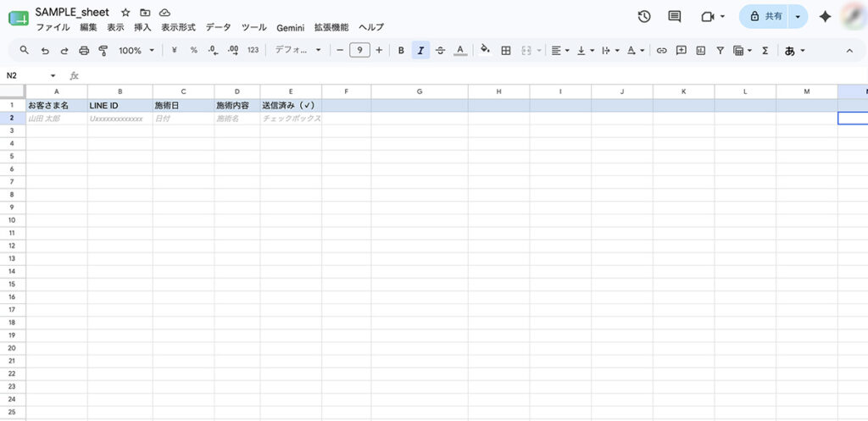Open the borders tool
Screen dimensions: 868x421
coord(505,50)
